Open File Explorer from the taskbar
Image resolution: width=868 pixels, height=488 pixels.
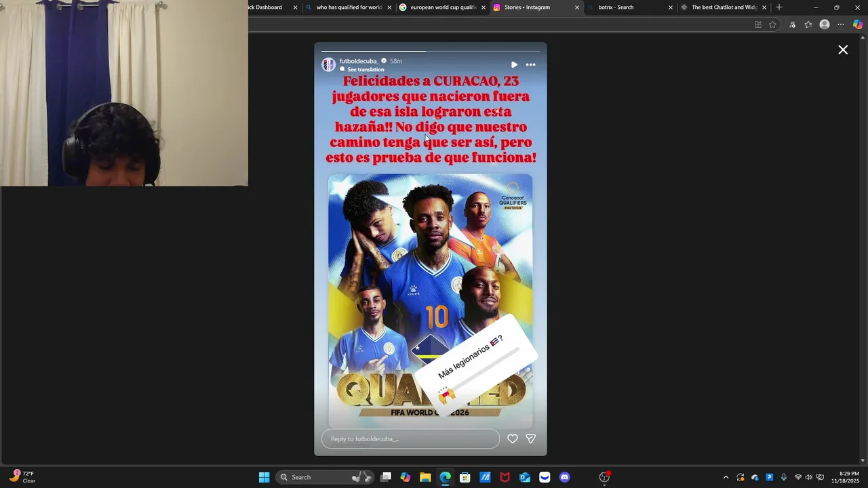pos(425,477)
